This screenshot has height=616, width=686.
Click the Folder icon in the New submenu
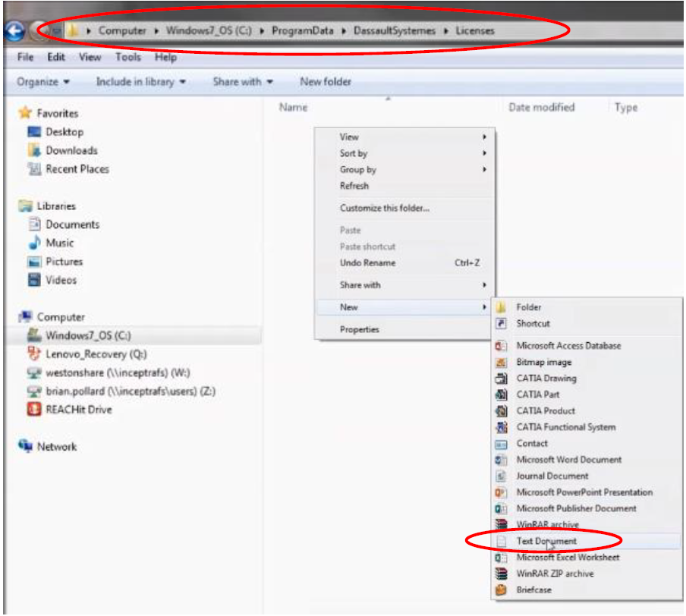point(502,307)
